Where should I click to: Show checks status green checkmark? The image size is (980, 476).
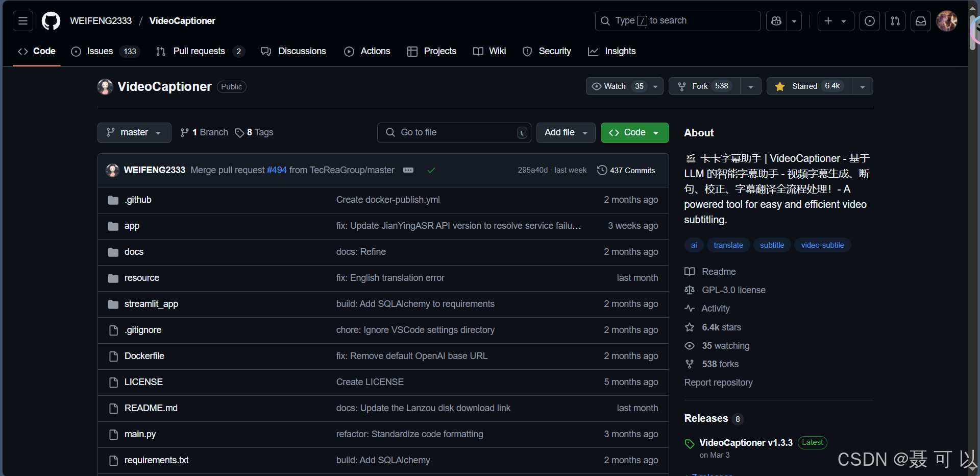(x=431, y=170)
